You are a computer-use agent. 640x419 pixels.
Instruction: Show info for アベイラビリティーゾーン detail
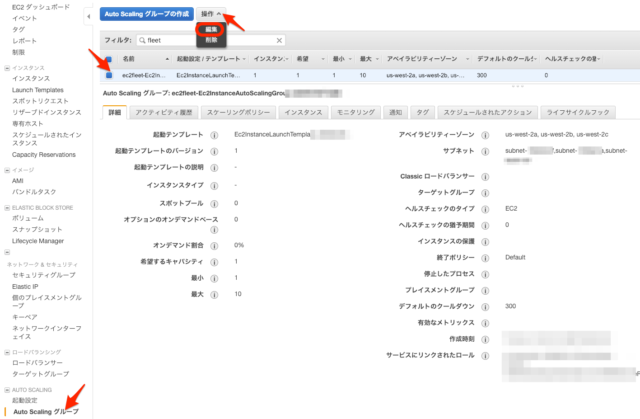pos(485,135)
